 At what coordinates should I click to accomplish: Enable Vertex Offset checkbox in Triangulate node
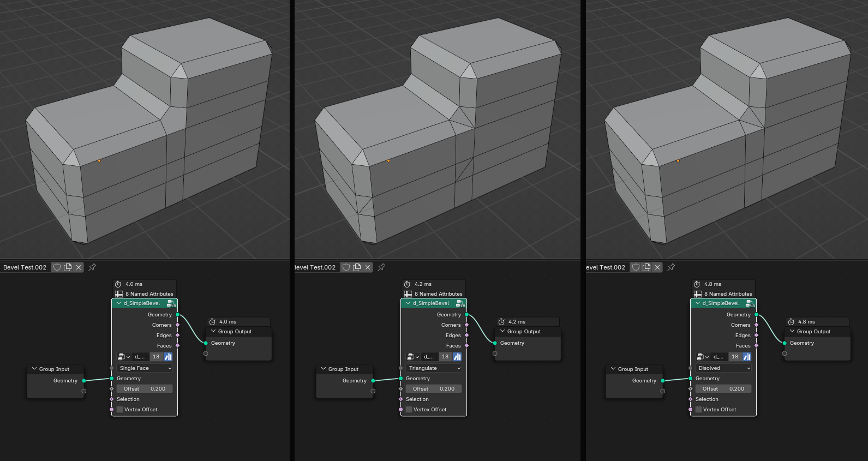point(409,410)
